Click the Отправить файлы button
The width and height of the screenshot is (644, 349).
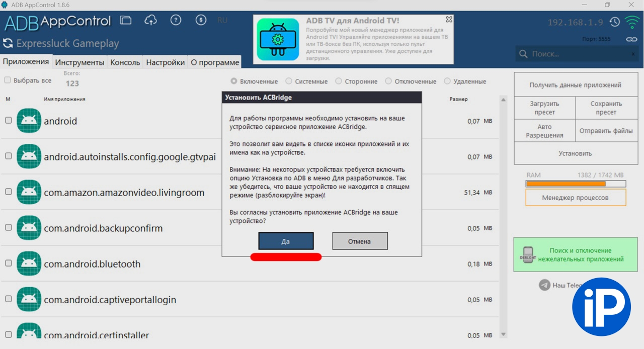click(x=606, y=131)
